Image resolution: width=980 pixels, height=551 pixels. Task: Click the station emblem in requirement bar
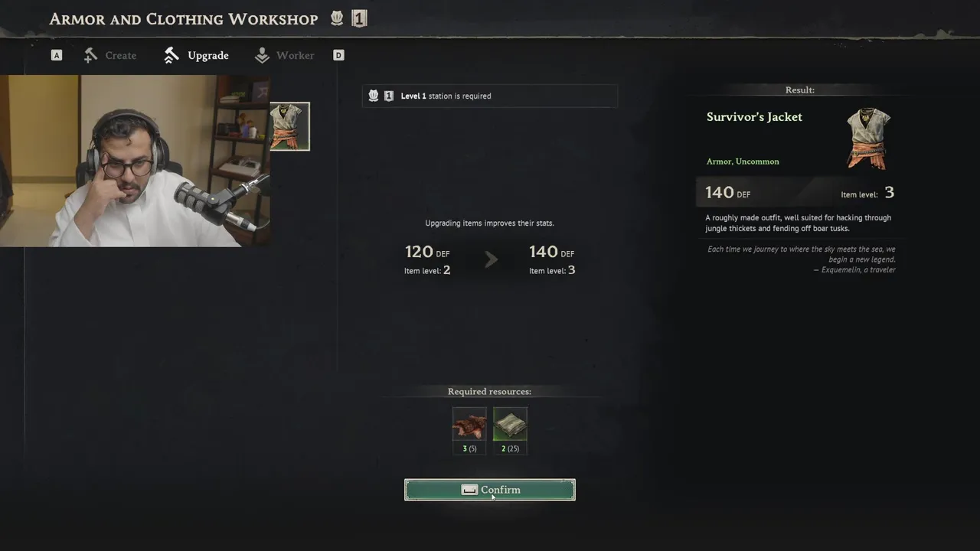pos(374,96)
